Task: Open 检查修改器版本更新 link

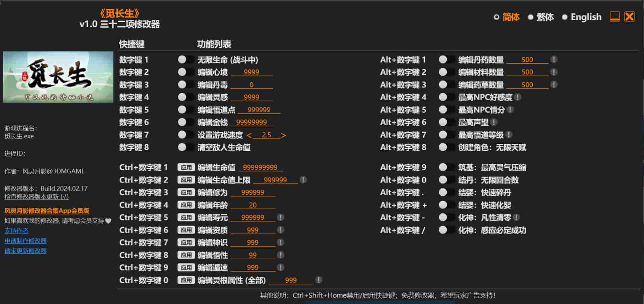Action: 36,197
